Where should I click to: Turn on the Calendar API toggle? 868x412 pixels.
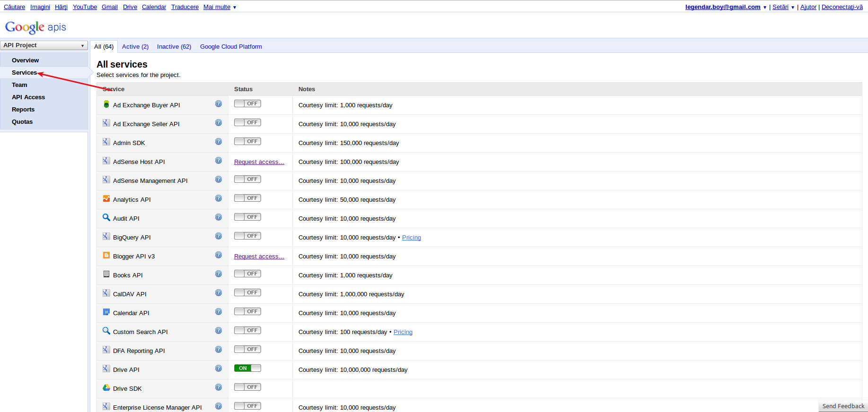[247, 311]
